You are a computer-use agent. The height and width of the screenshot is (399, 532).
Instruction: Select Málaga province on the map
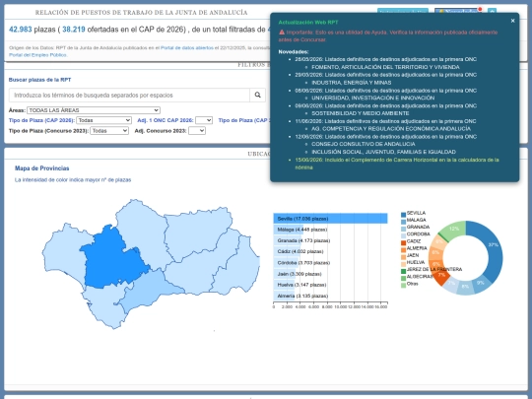point(150,290)
